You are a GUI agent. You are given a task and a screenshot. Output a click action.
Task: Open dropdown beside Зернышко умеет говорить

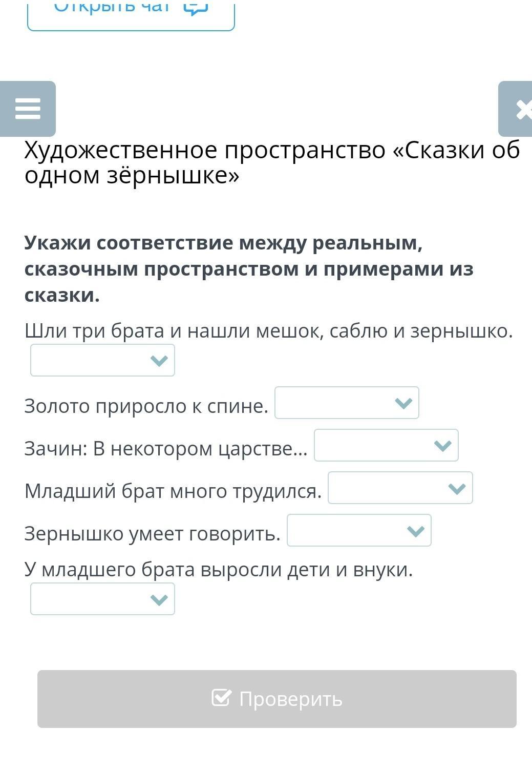pyautogui.click(x=359, y=530)
